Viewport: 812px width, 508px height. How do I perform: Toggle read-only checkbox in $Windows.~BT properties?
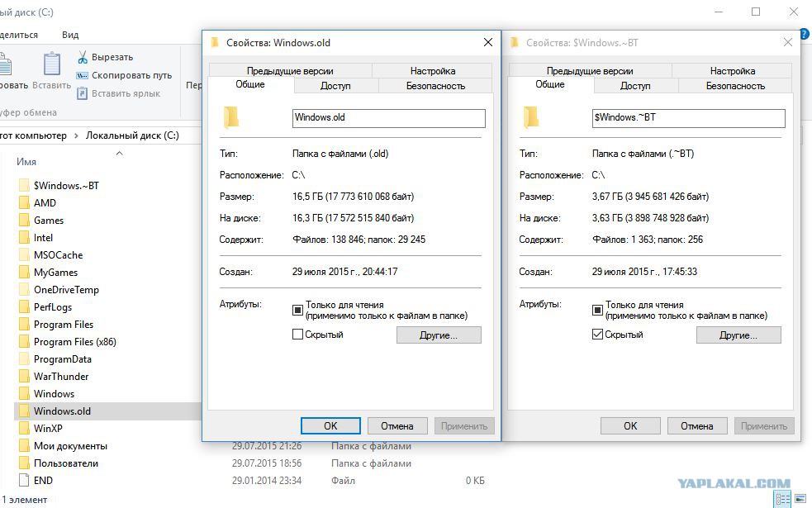pyautogui.click(x=597, y=310)
